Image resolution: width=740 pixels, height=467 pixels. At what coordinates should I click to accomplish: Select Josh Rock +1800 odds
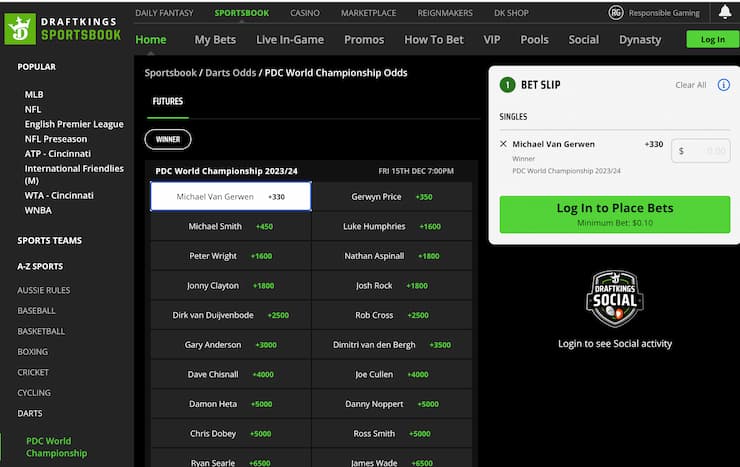[392, 285]
